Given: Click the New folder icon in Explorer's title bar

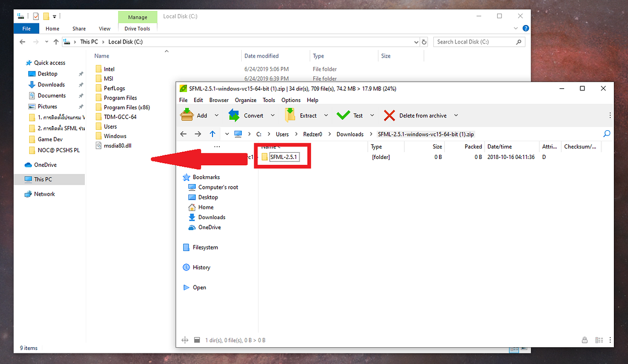Looking at the screenshot, I should point(46,17).
